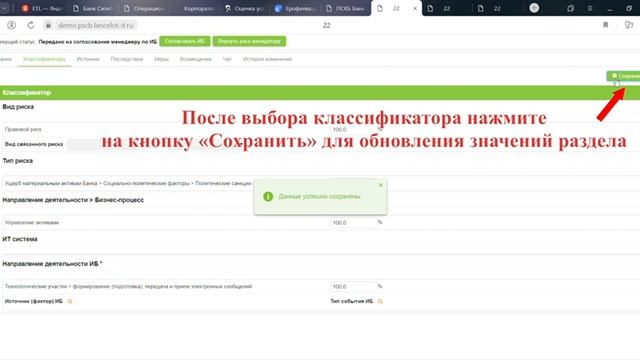This screenshot has width=640, height=360.
Task: Switch to the Ерофеева browser tab
Action: (x=296, y=8)
